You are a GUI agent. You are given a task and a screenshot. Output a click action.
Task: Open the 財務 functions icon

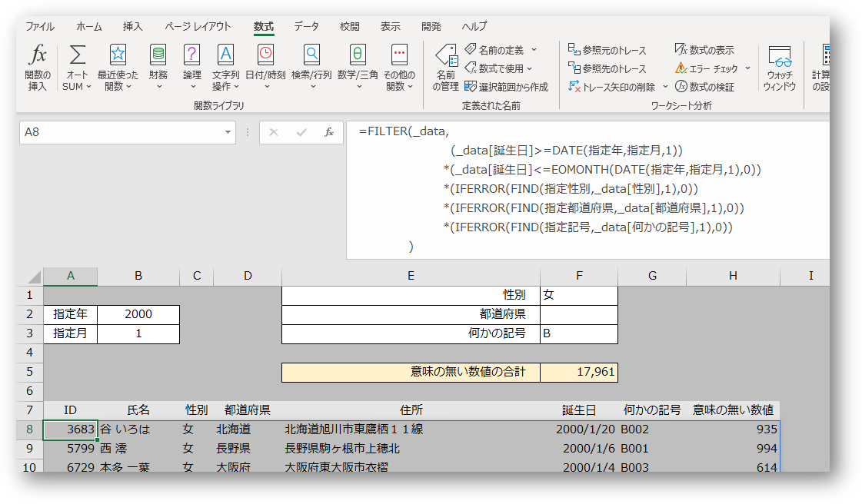click(x=158, y=55)
